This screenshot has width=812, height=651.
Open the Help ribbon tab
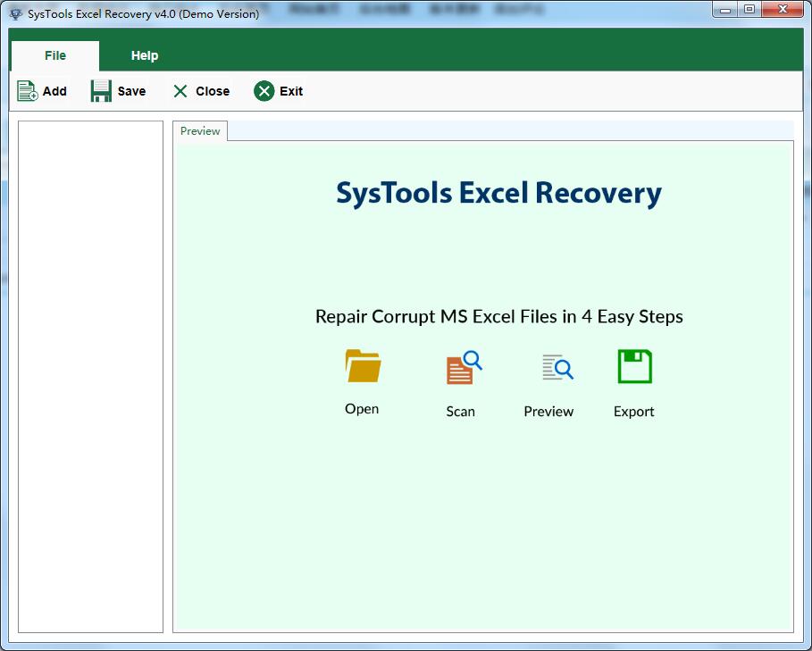pos(145,55)
